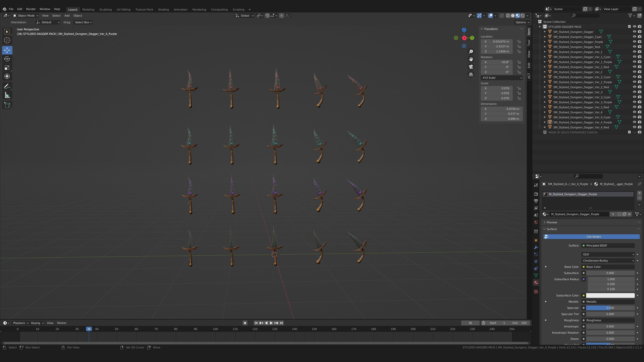
Task: Choose the Scale tool
Action: [x=7, y=68]
